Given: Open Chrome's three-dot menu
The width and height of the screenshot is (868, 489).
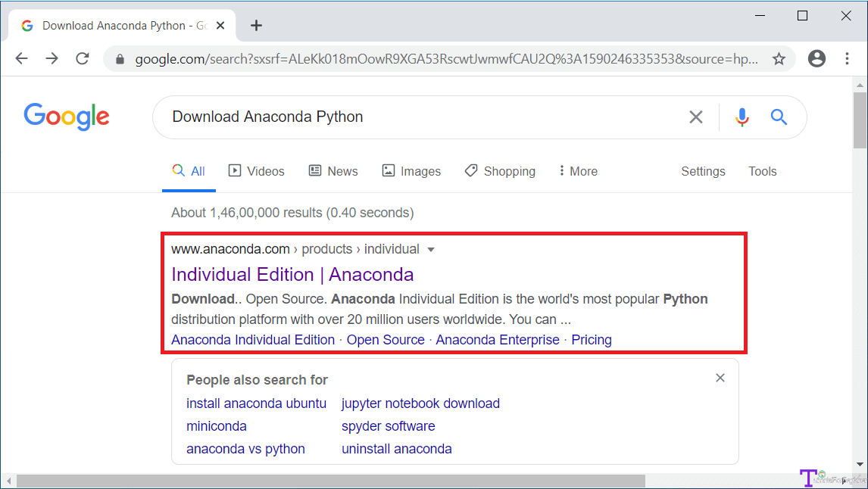Looking at the screenshot, I should point(847,58).
